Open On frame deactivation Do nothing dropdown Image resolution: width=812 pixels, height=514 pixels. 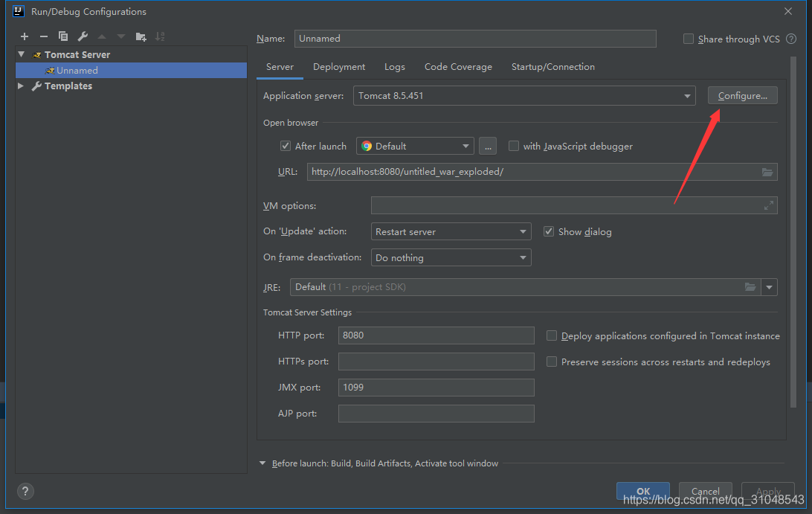[x=451, y=257]
